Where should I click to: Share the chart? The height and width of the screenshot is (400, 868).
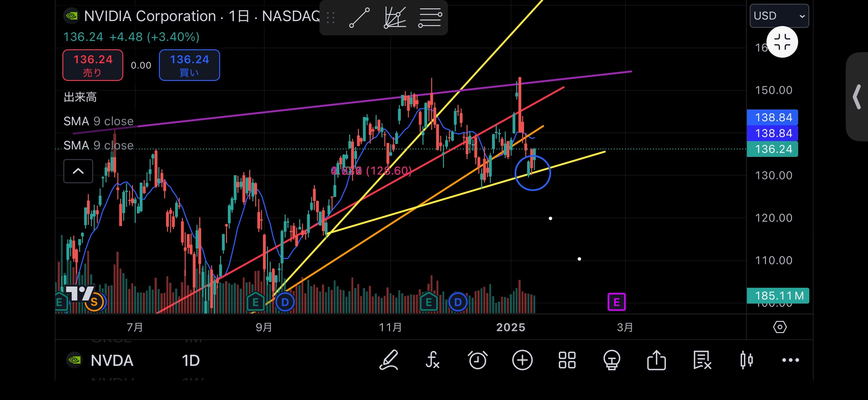pyautogui.click(x=656, y=360)
